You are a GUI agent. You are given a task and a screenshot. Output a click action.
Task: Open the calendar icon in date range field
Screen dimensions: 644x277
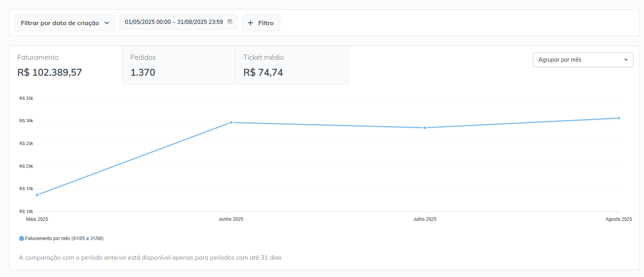tap(230, 22)
